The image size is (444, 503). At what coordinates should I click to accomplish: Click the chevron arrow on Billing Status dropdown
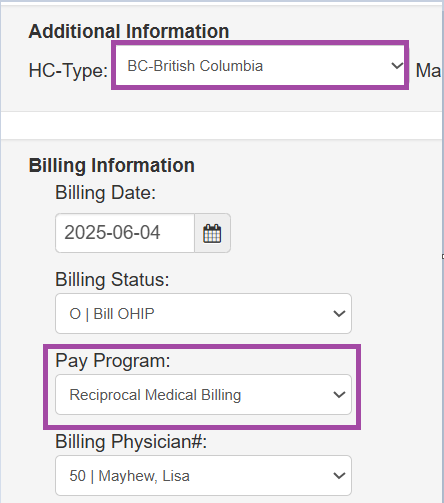coord(339,314)
